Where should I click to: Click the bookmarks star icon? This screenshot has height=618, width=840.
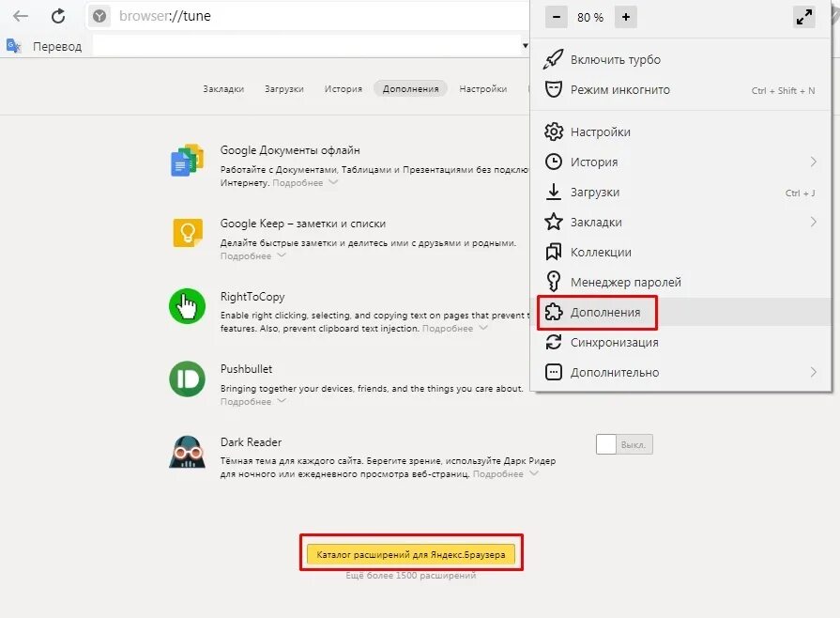(554, 222)
